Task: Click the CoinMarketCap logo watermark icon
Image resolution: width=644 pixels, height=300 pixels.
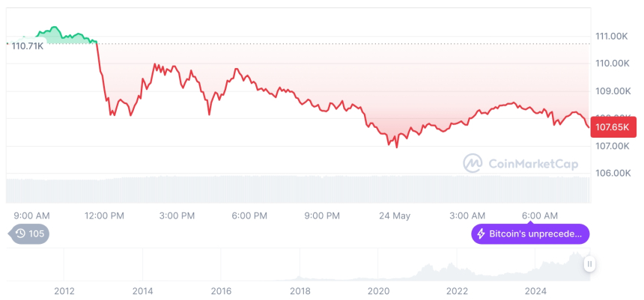Action: click(473, 163)
